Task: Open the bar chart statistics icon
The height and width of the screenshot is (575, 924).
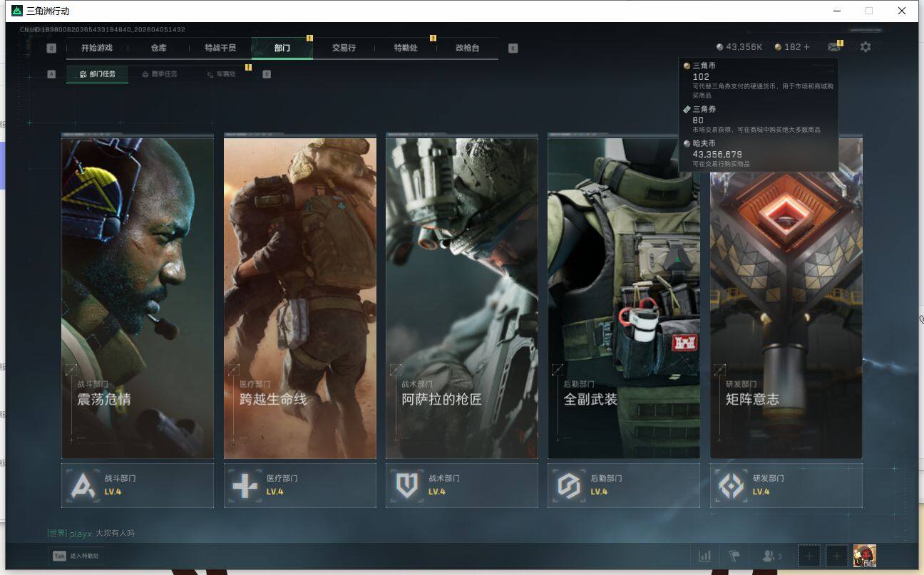Action: 705,556
